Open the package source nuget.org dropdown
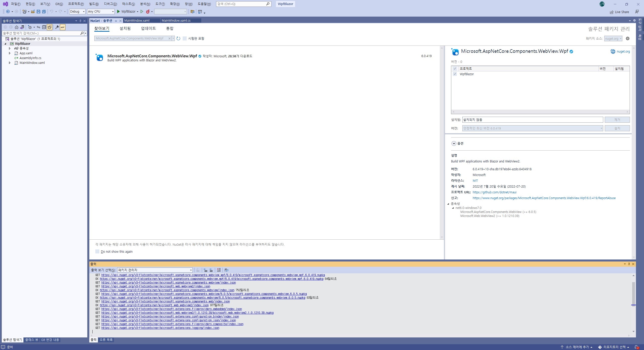Viewport: 644px width, 350px height. click(613, 38)
